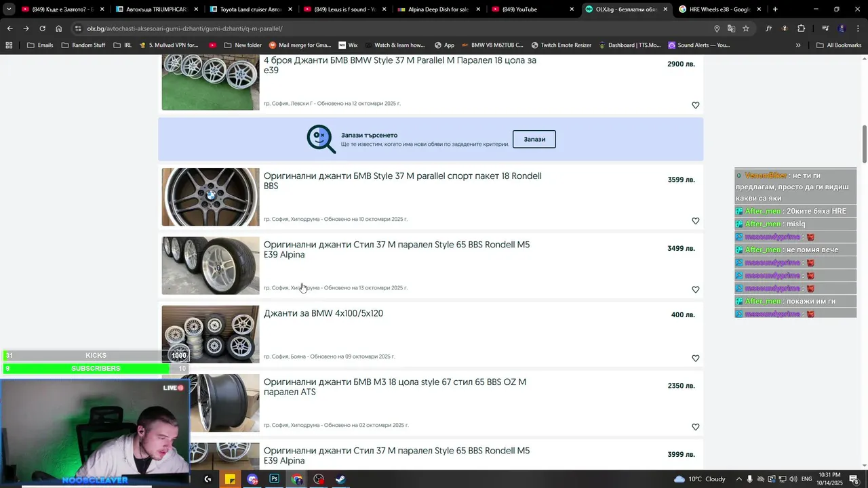868x488 pixels.
Task: Favorite the Джанти за BMW 4x100/5x120 listing
Action: tap(695, 358)
